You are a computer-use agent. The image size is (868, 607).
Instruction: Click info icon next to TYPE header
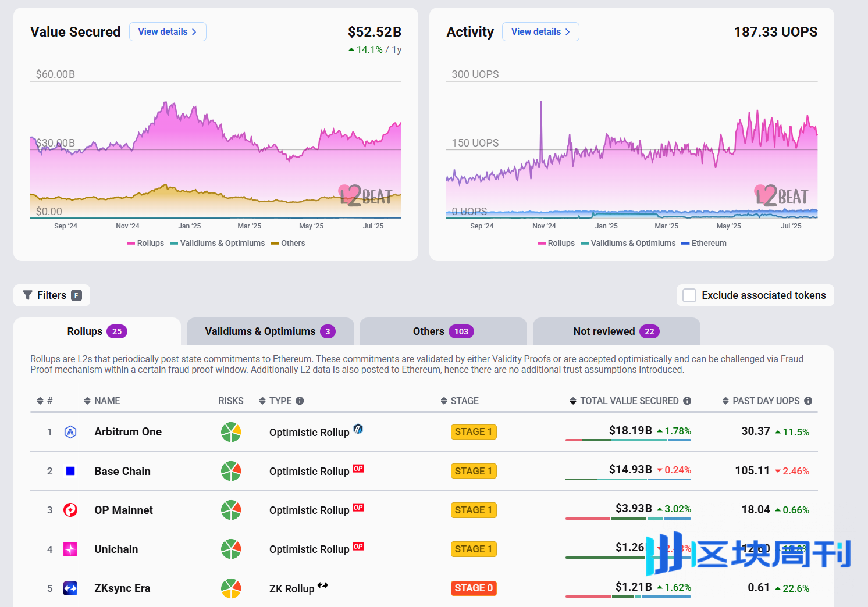pyautogui.click(x=300, y=401)
